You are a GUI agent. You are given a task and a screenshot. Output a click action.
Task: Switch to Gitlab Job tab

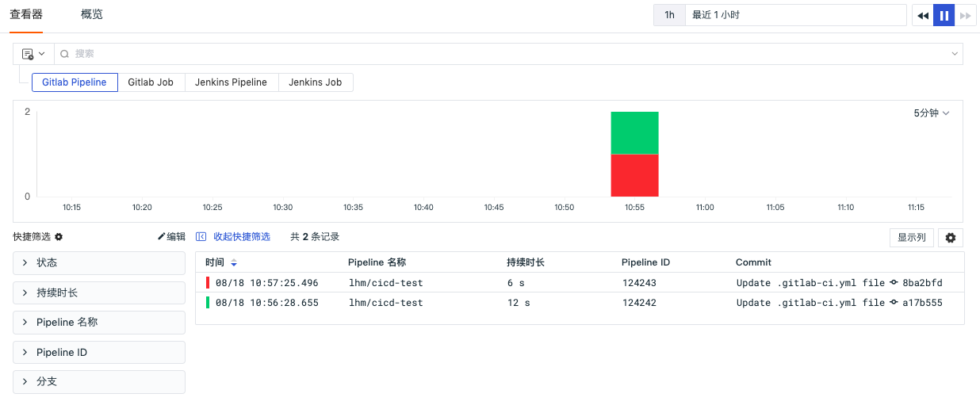click(x=151, y=82)
